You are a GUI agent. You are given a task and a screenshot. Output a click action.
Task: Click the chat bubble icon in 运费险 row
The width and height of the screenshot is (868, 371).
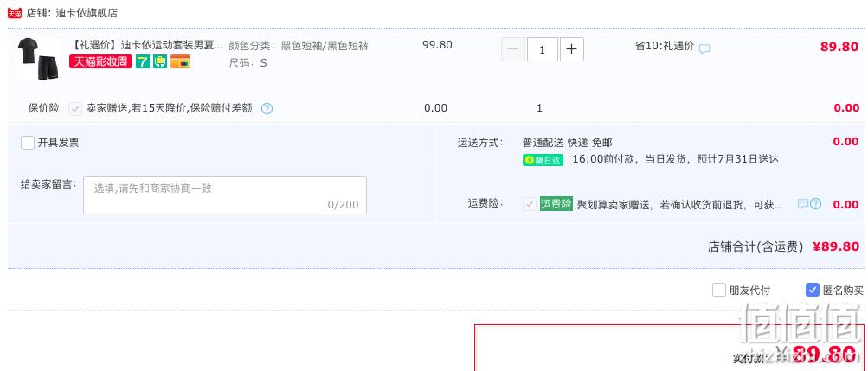(803, 204)
